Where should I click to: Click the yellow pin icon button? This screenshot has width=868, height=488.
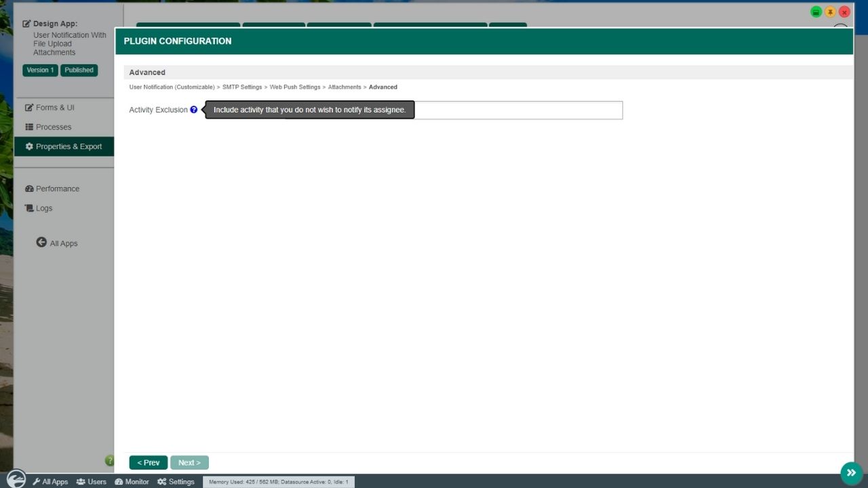[x=830, y=12]
